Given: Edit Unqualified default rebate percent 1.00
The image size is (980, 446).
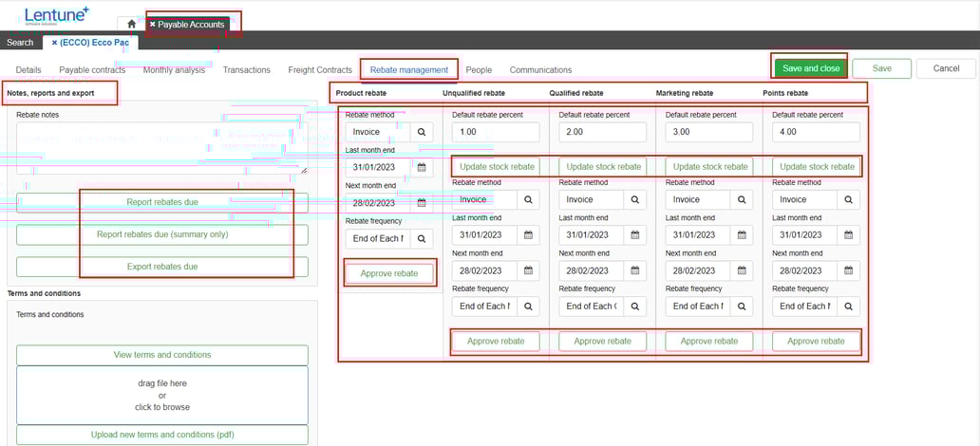Looking at the screenshot, I should pyautogui.click(x=496, y=132).
